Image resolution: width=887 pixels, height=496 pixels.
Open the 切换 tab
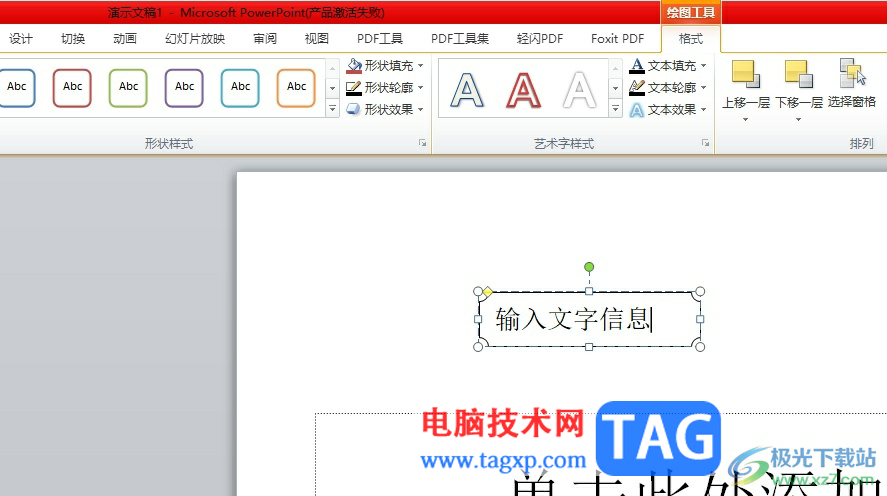tap(73, 38)
